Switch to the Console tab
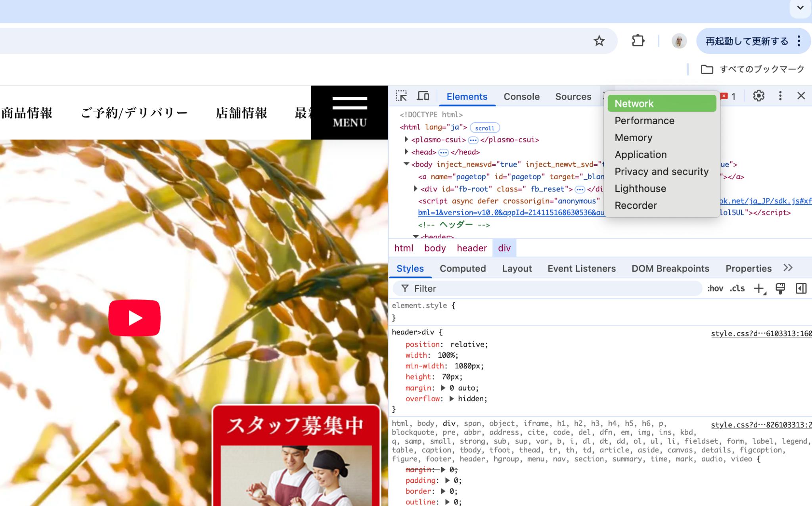This screenshot has height=506, width=812. [x=521, y=97]
